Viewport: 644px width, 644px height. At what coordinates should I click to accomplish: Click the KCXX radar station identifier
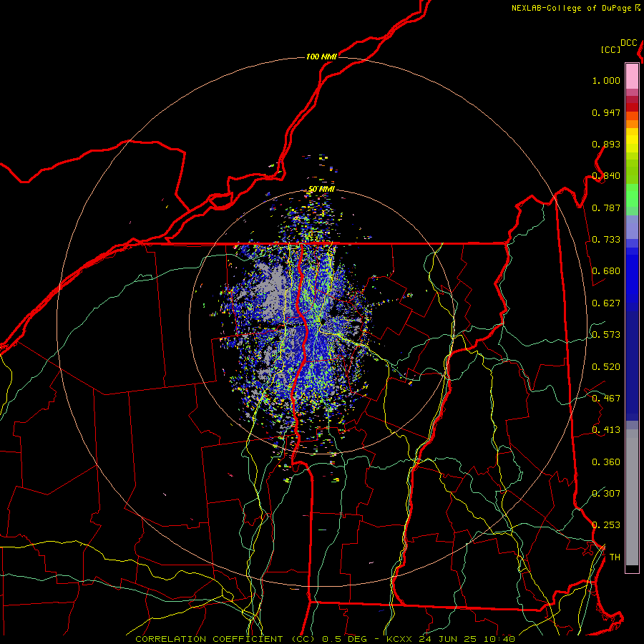point(399,639)
